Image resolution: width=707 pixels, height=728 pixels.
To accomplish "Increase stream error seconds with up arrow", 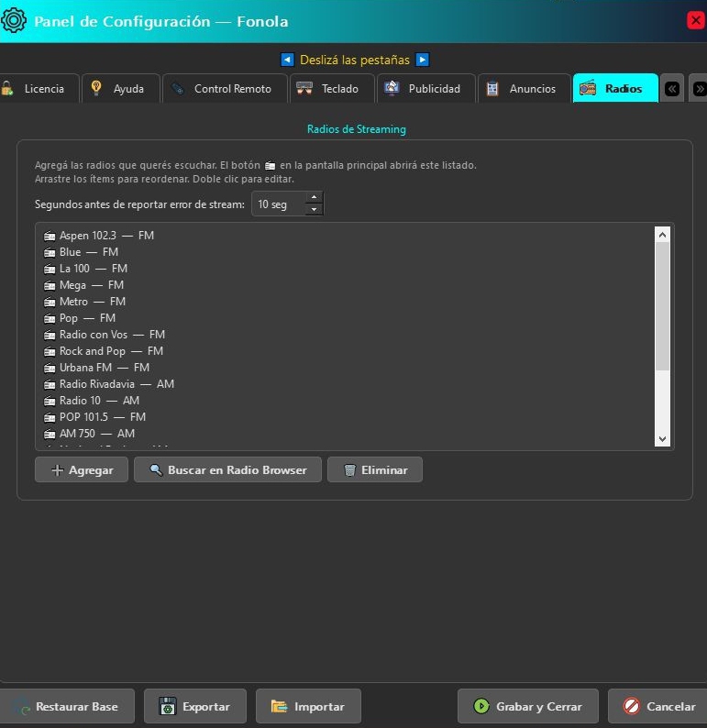I will [x=315, y=197].
